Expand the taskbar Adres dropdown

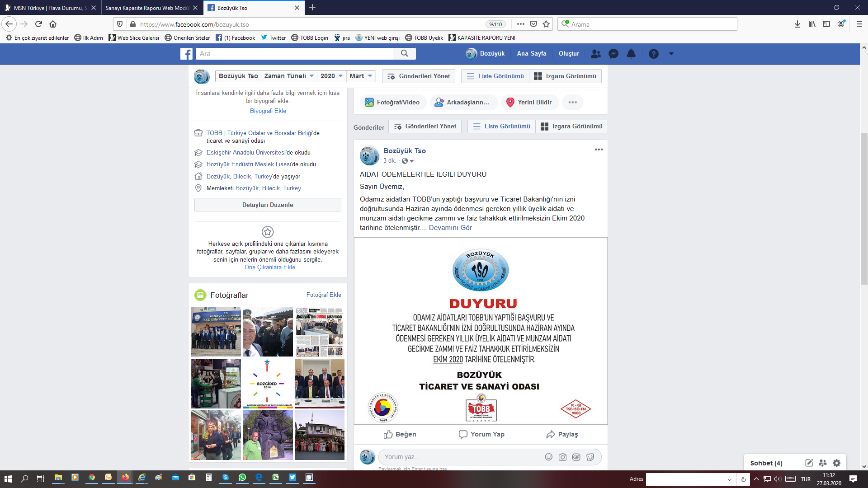[729, 479]
